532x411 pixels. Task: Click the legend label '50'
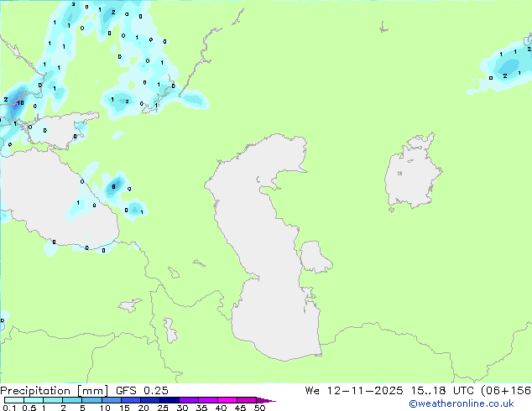click(259, 408)
